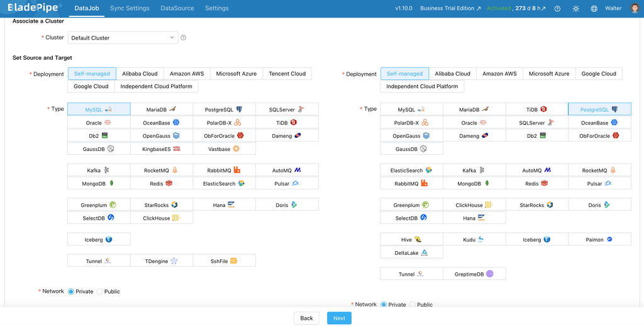Choose SQLServer in source type list

(287, 110)
